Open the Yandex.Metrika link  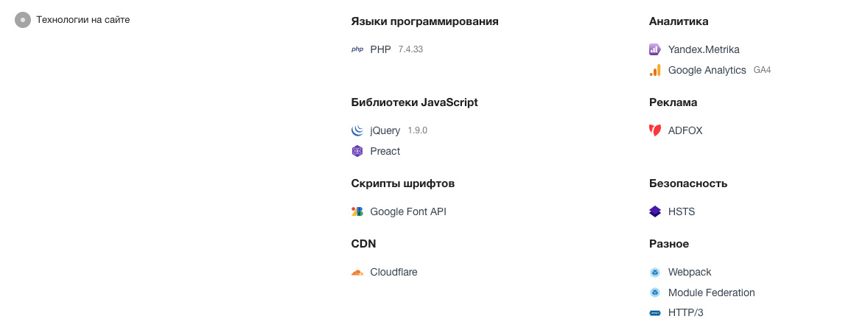(704, 49)
